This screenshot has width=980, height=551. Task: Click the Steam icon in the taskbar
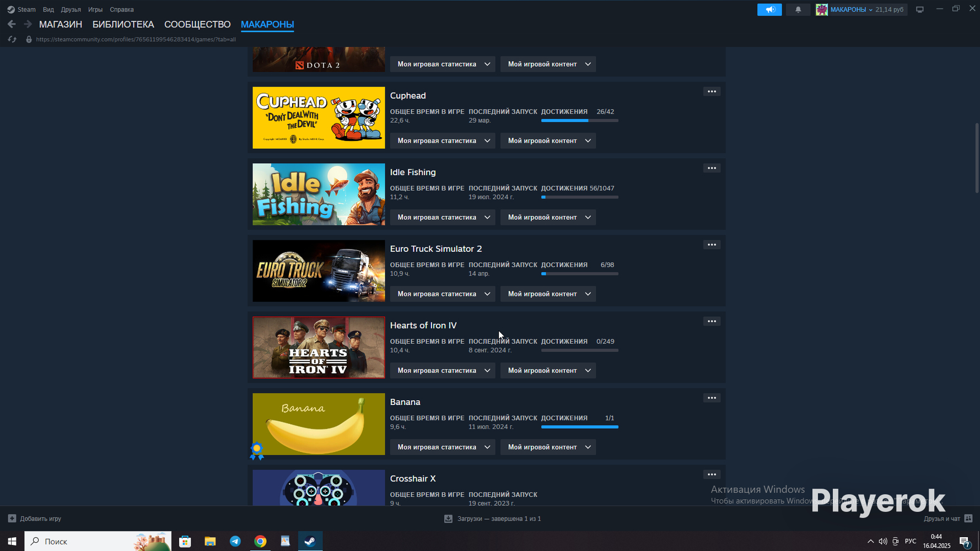(x=310, y=541)
